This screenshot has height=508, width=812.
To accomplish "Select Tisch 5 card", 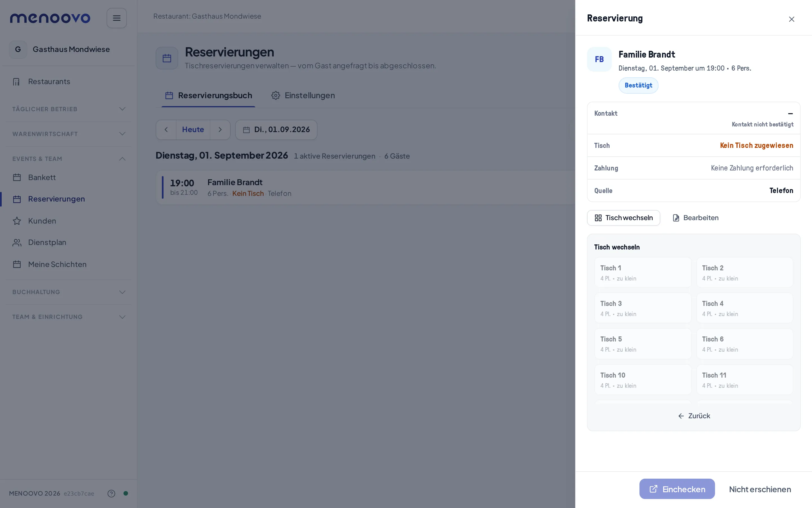I will [x=643, y=344].
